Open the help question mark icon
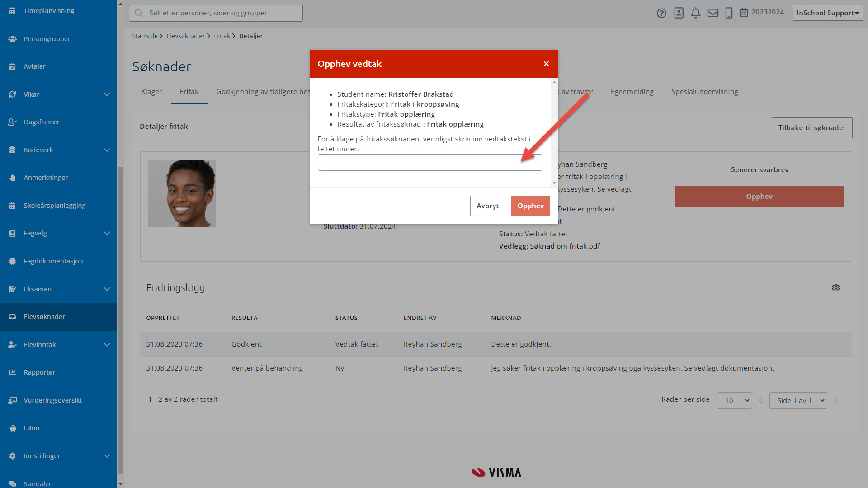Viewport: 868px width, 488px height. coord(661,13)
